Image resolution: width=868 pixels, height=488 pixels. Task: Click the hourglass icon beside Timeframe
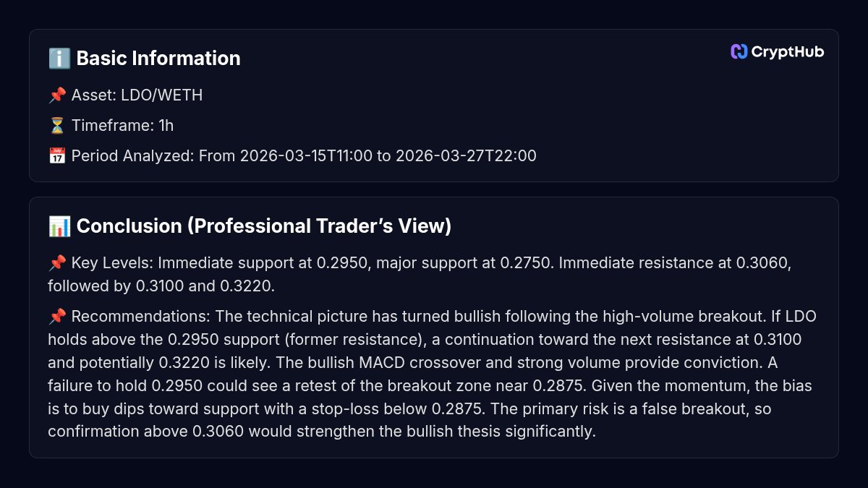click(x=57, y=126)
